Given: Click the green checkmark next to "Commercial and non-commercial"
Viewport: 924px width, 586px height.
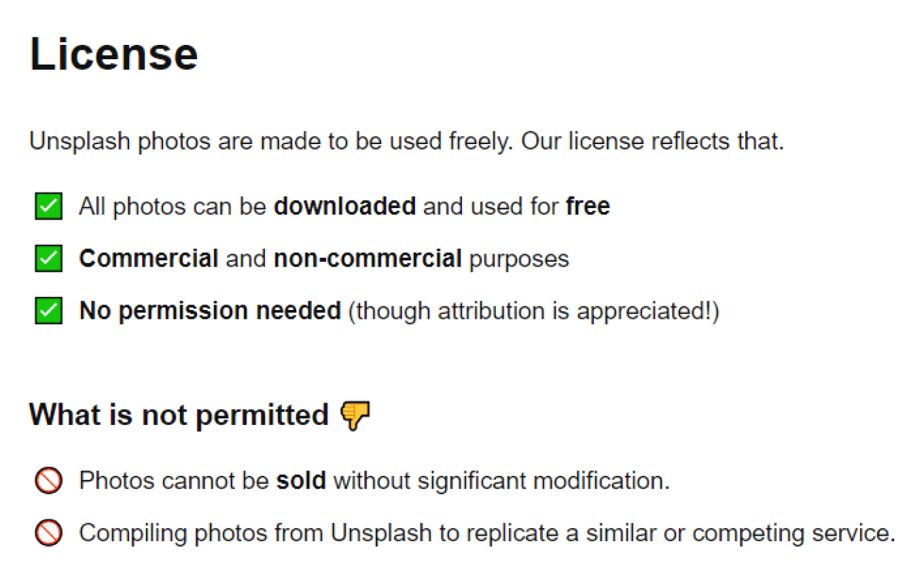Looking at the screenshot, I should click(48, 258).
